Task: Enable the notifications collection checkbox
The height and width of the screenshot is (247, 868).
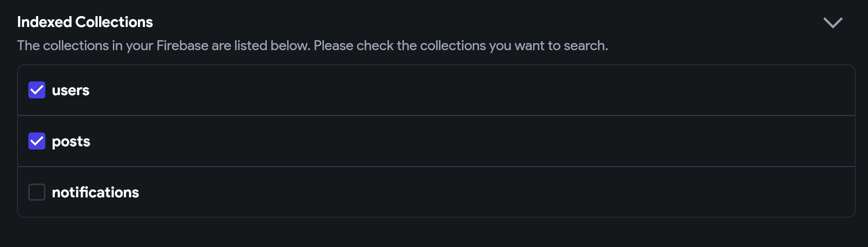Action: pyautogui.click(x=37, y=192)
